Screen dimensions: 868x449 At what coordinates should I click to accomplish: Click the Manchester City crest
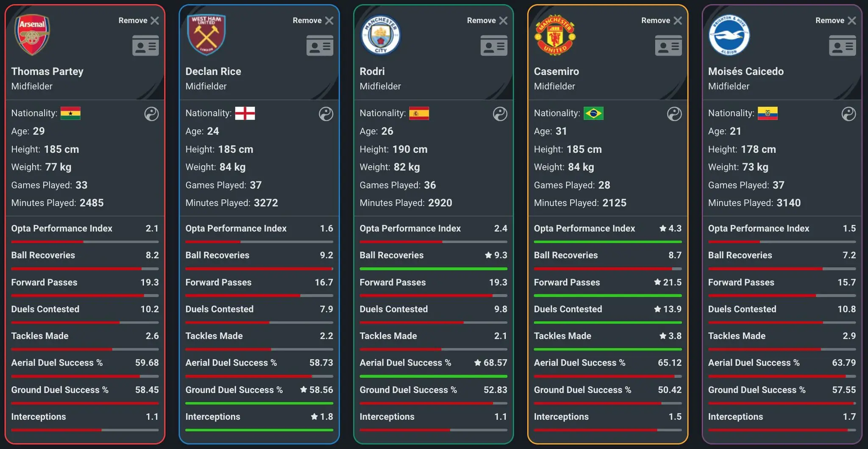pyautogui.click(x=381, y=35)
